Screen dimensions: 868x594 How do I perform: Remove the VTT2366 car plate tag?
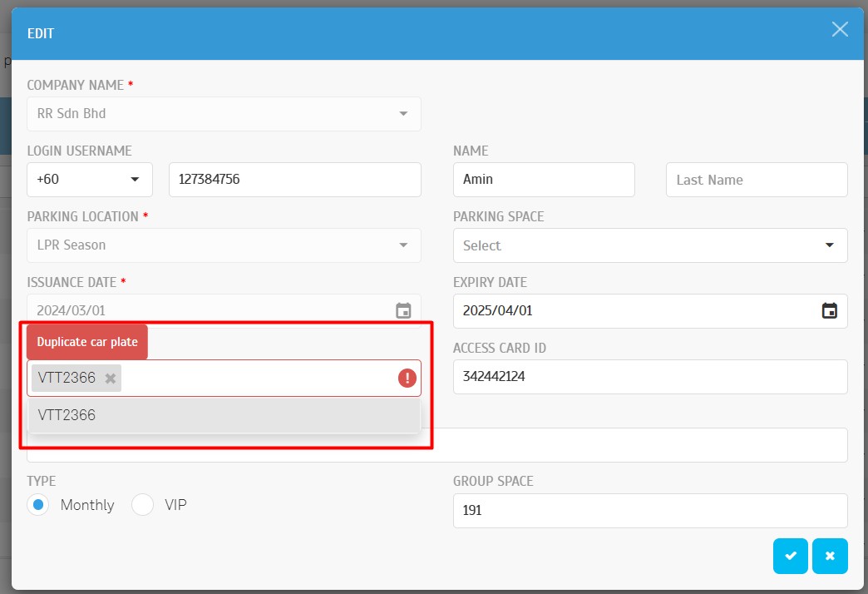click(x=110, y=379)
